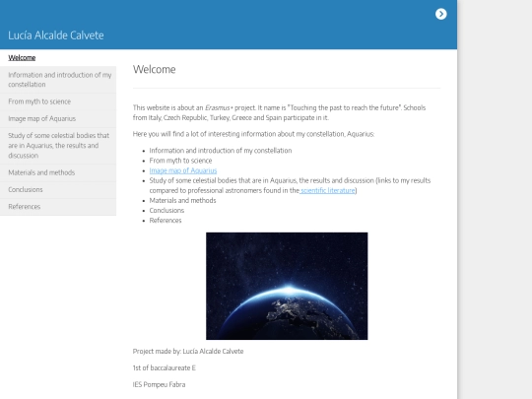Select the Welcome menu item
This screenshot has height=399, width=532.
tap(22, 58)
